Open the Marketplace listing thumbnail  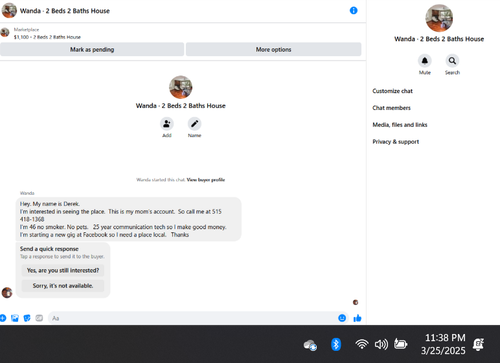pyautogui.click(x=5, y=33)
